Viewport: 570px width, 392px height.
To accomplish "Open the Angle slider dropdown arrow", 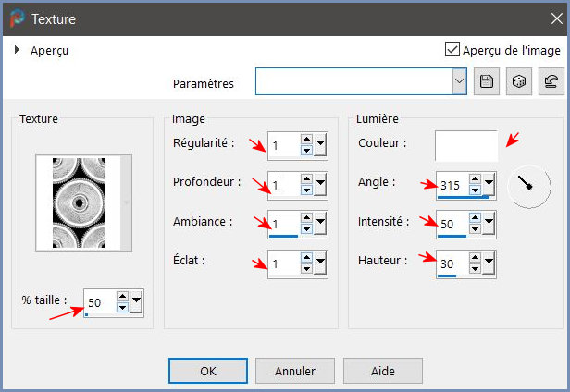I will pyautogui.click(x=489, y=185).
